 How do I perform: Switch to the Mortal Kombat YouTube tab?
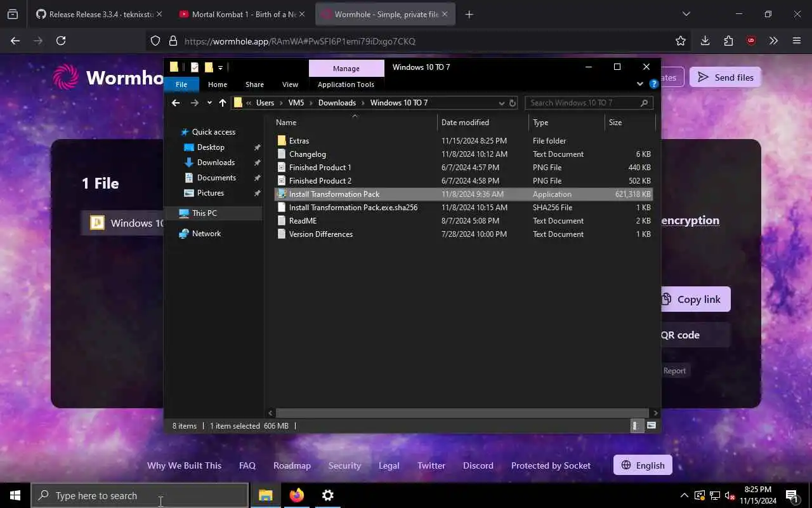(x=244, y=14)
